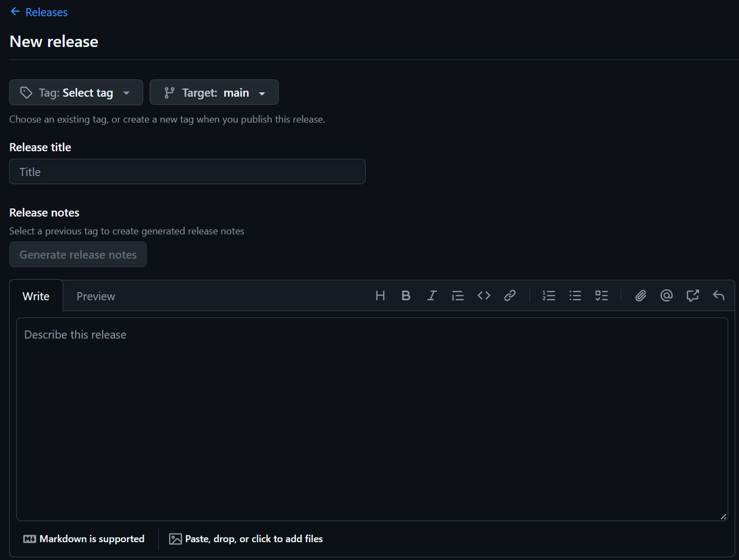The width and height of the screenshot is (739, 560).
Task: Insert code using the angle brackets icon
Action: point(484,295)
